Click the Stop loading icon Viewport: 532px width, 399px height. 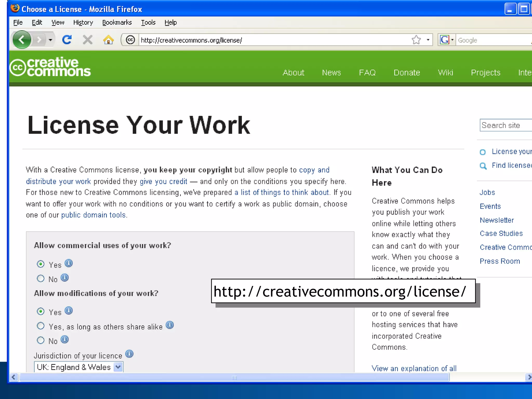[88, 40]
